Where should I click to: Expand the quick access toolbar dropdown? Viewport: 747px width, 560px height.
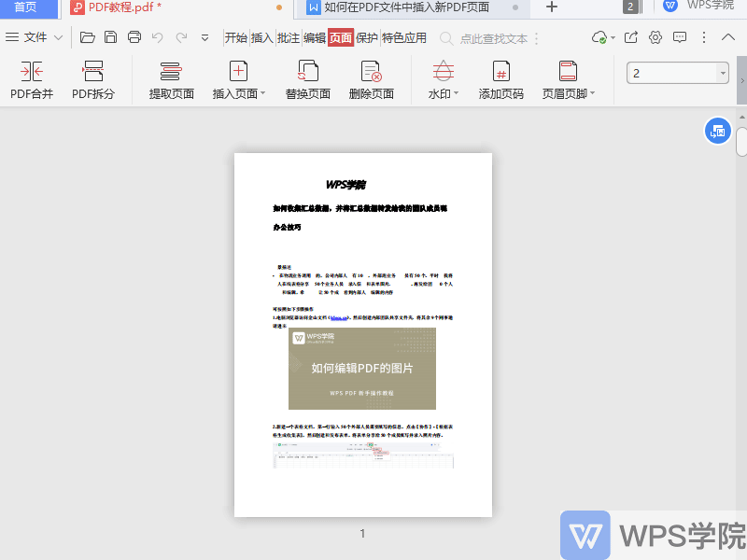(x=204, y=37)
